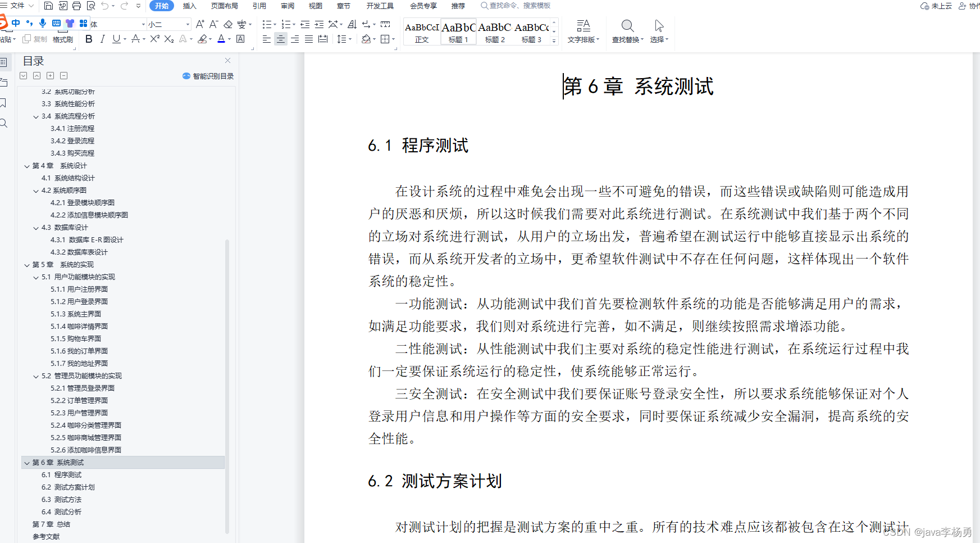The image size is (980, 543).
Task: Open the search icon in left sidebar
Action: click(3, 123)
